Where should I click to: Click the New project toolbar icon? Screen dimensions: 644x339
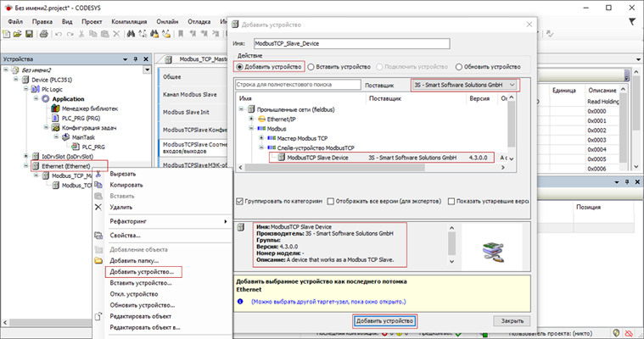(6, 34)
